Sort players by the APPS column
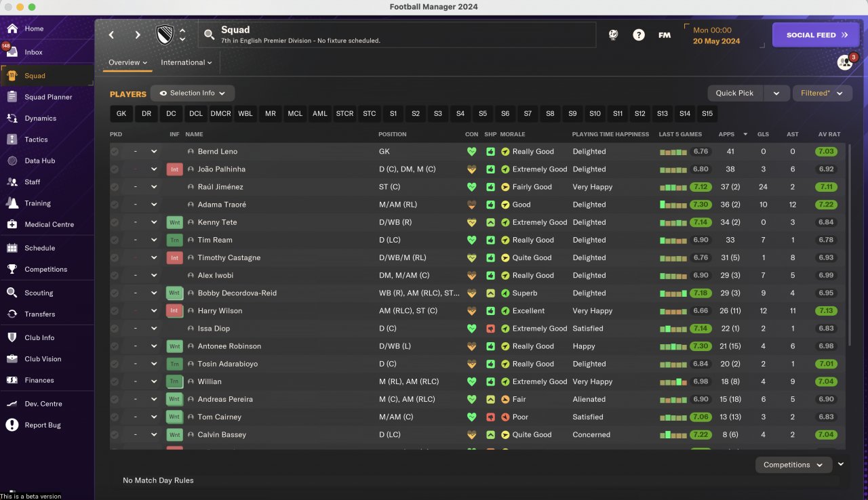The width and height of the screenshot is (868, 500). pyautogui.click(x=726, y=134)
